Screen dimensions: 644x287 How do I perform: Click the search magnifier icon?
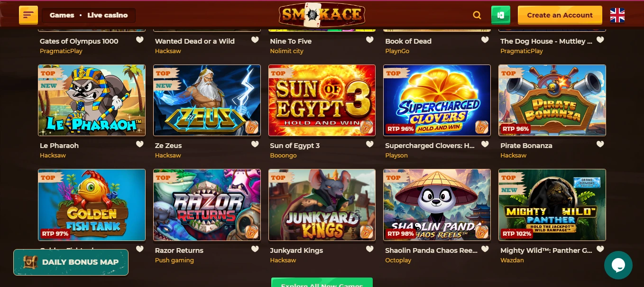tap(477, 15)
